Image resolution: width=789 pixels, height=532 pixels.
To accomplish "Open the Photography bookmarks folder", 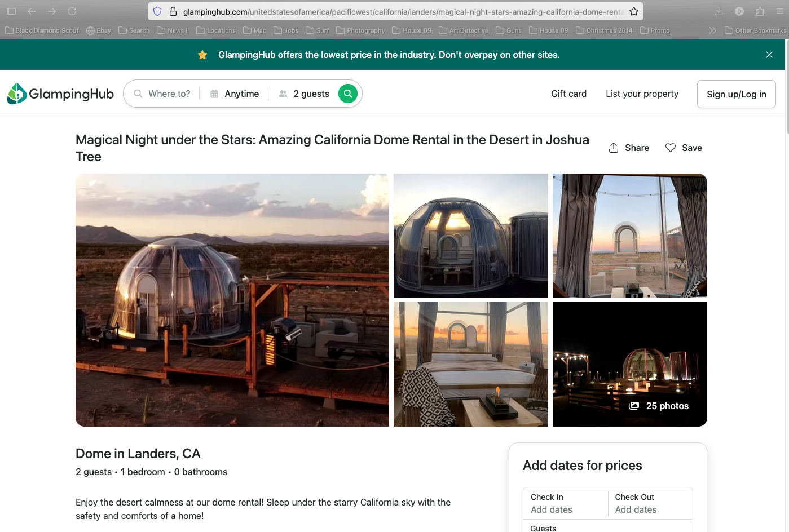I will (x=360, y=30).
